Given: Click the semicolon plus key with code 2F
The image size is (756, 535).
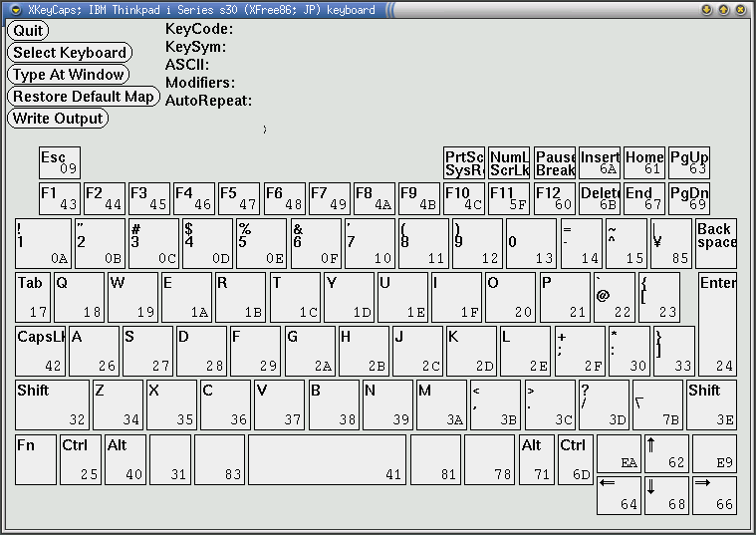Looking at the screenshot, I should pos(580,352).
